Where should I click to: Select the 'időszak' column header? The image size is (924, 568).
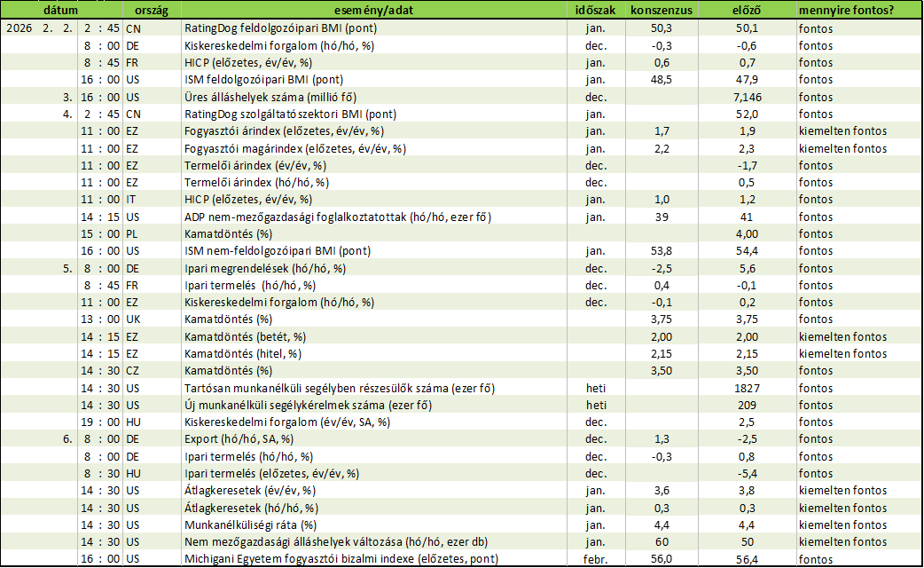coord(595,11)
